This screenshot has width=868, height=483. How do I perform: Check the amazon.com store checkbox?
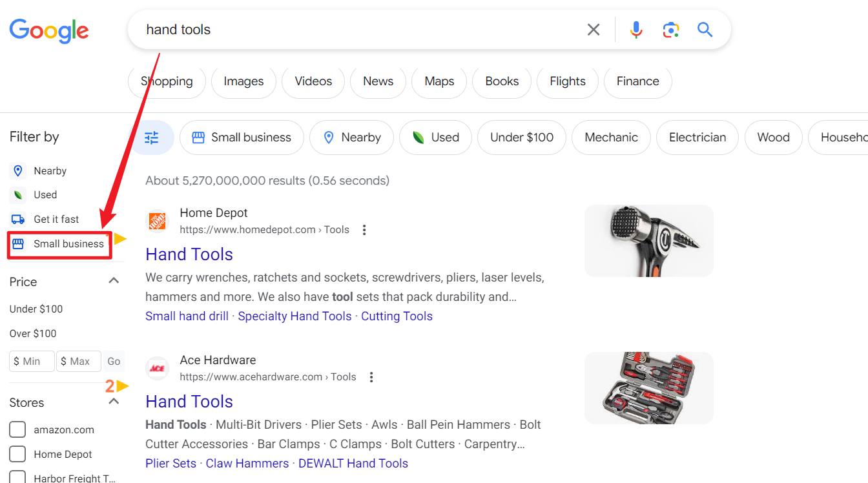pos(18,430)
